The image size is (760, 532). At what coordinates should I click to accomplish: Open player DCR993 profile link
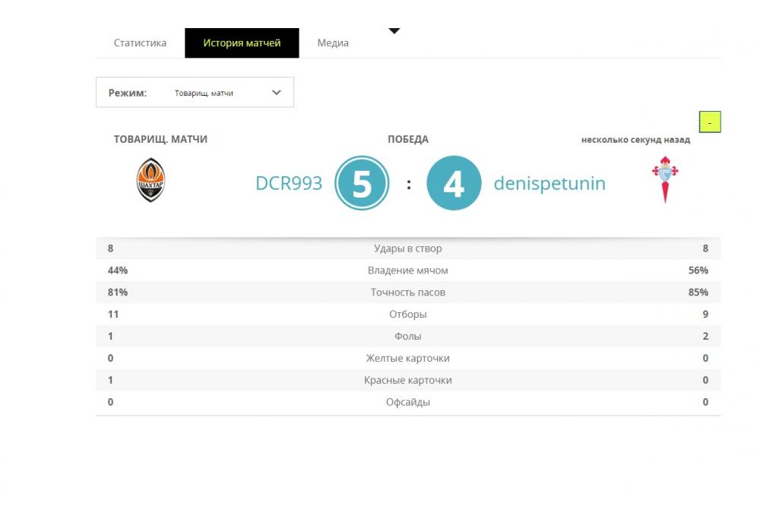289,183
